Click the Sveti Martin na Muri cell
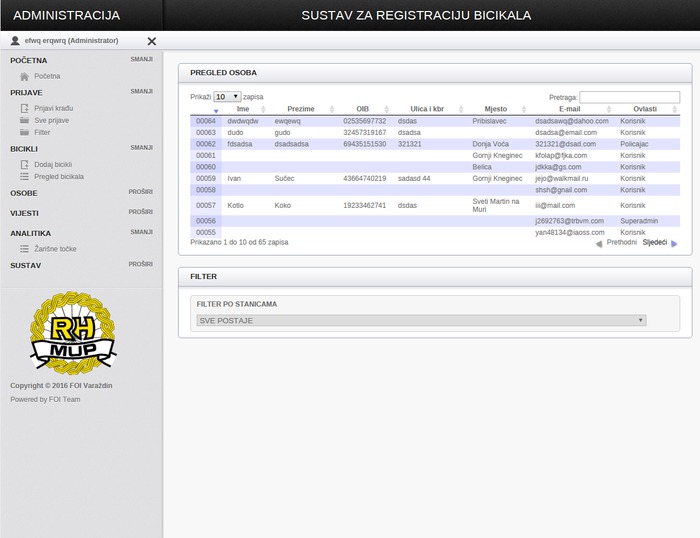 click(x=496, y=205)
